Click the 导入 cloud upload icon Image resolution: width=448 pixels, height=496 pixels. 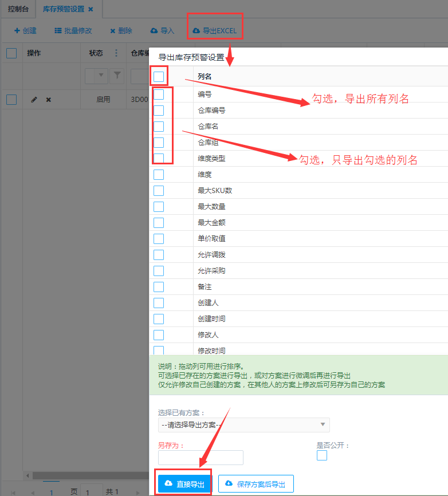click(154, 31)
